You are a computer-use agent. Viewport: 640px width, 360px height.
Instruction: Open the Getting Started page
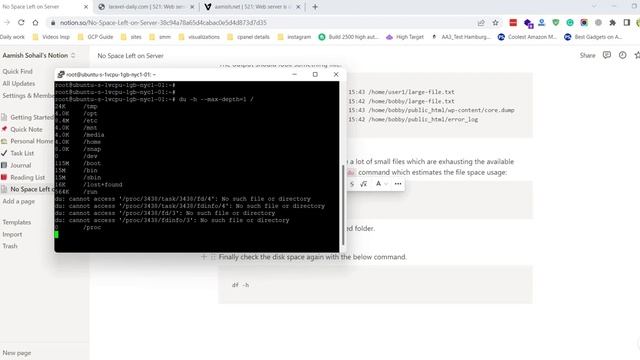(27, 118)
